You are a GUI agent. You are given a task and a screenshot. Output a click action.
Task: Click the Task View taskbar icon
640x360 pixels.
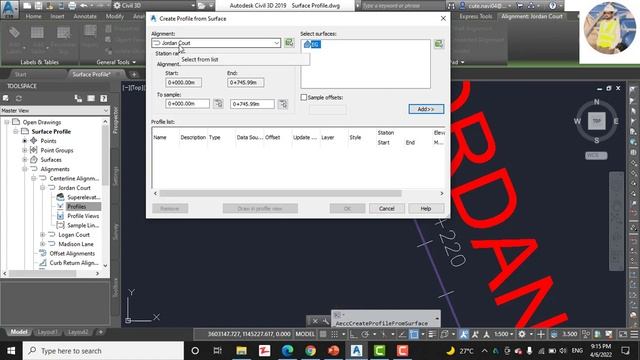[218, 351]
